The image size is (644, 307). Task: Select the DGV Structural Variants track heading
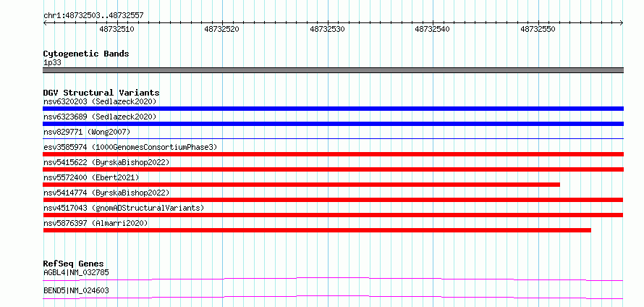[101, 93]
